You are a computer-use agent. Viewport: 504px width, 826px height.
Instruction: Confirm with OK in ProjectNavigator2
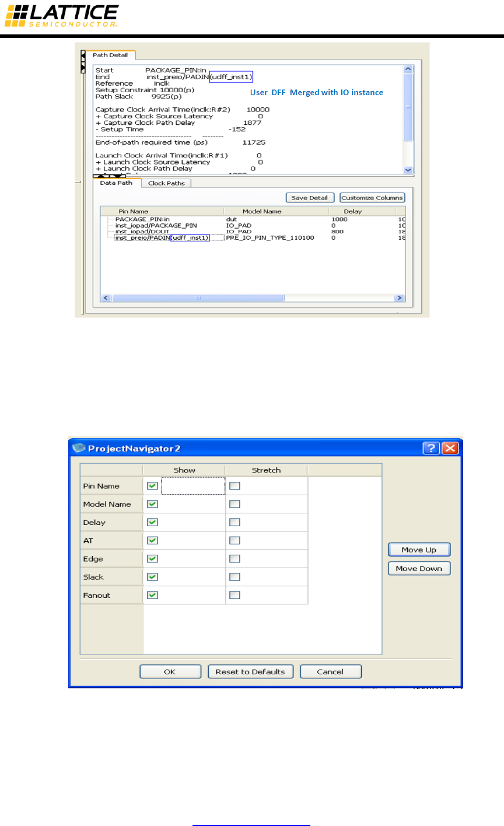[170, 671]
